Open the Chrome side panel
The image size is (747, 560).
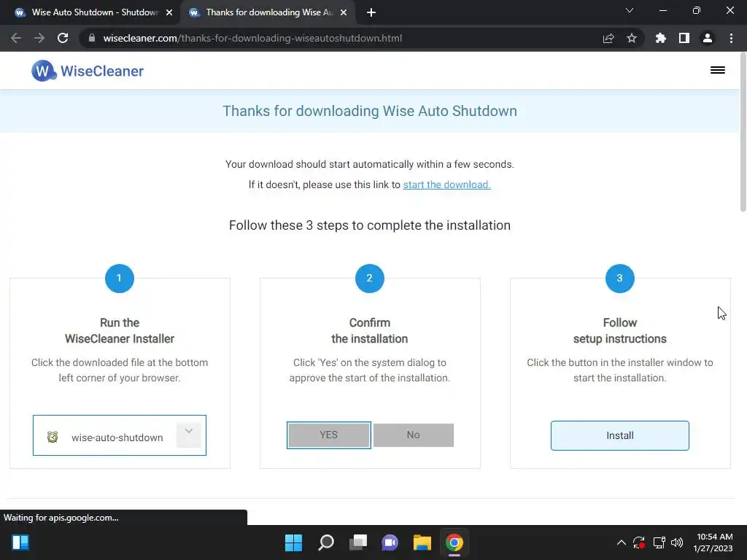pos(684,38)
